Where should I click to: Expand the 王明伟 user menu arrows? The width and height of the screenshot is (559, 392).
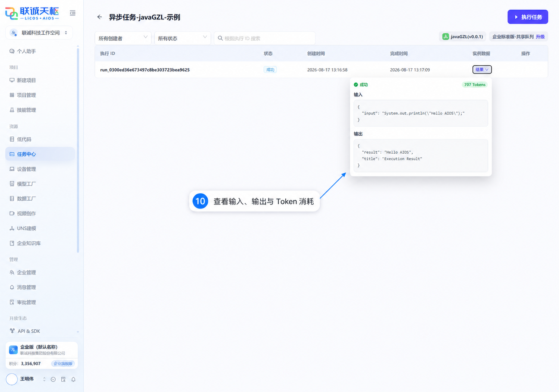point(44,379)
